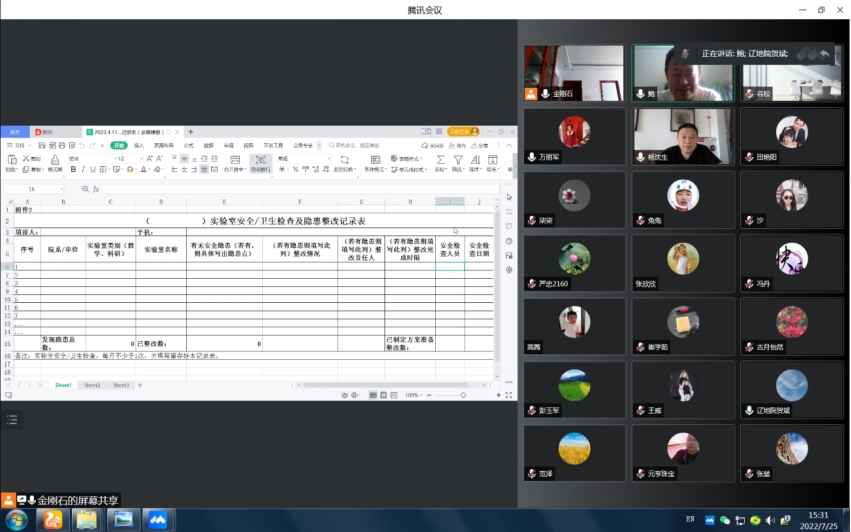Screen dimensions: 851x532
Task: Click the Paste icon in the WPS ribbon
Action: coord(11,159)
